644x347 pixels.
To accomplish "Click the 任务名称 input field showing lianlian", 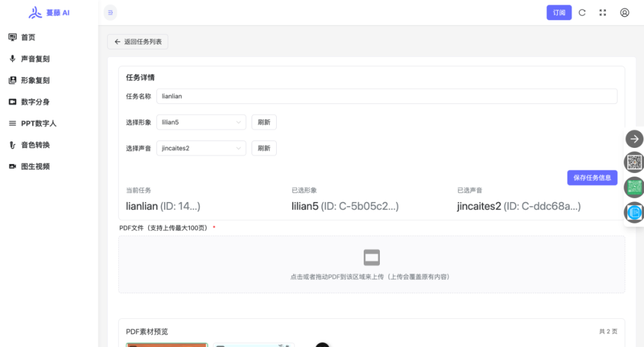I will point(386,96).
